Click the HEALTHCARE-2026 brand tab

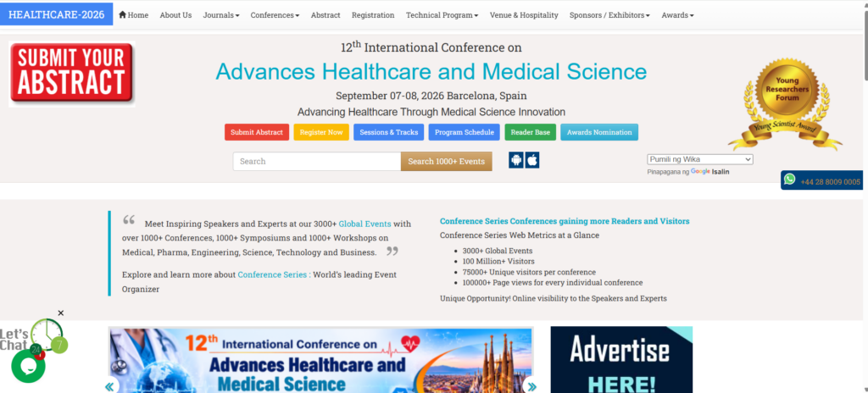coord(57,14)
